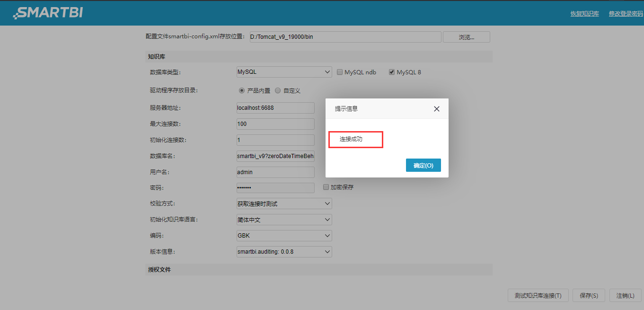This screenshot has height=310, width=644.
Task: Click the 服务器地址 input field
Action: click(275, 108)
